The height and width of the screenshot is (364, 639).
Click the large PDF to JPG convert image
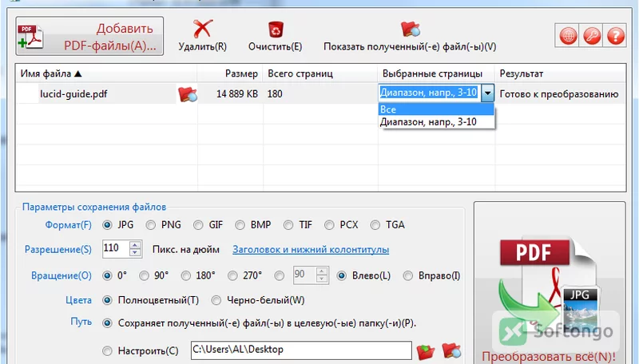pos(549,285)
